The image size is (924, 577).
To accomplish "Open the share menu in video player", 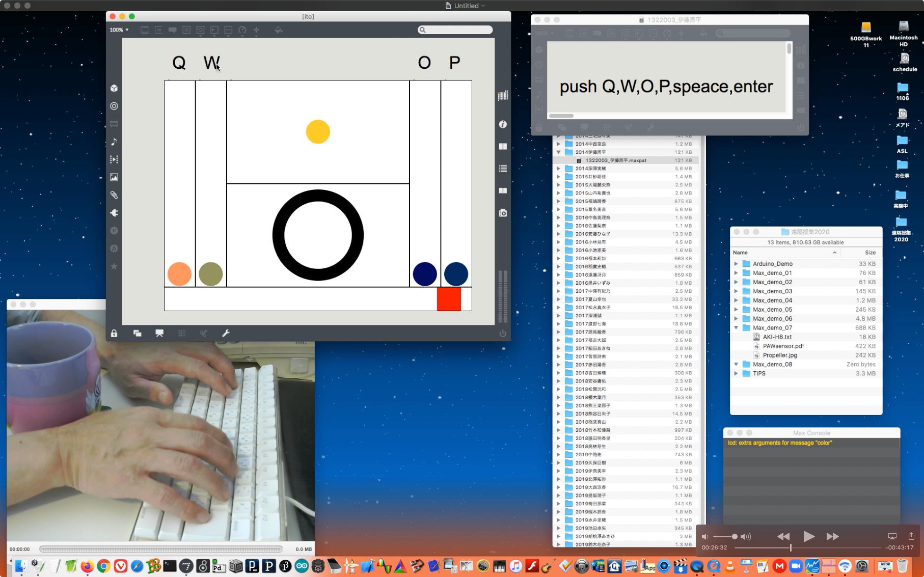I will click(x=911, y=536).
